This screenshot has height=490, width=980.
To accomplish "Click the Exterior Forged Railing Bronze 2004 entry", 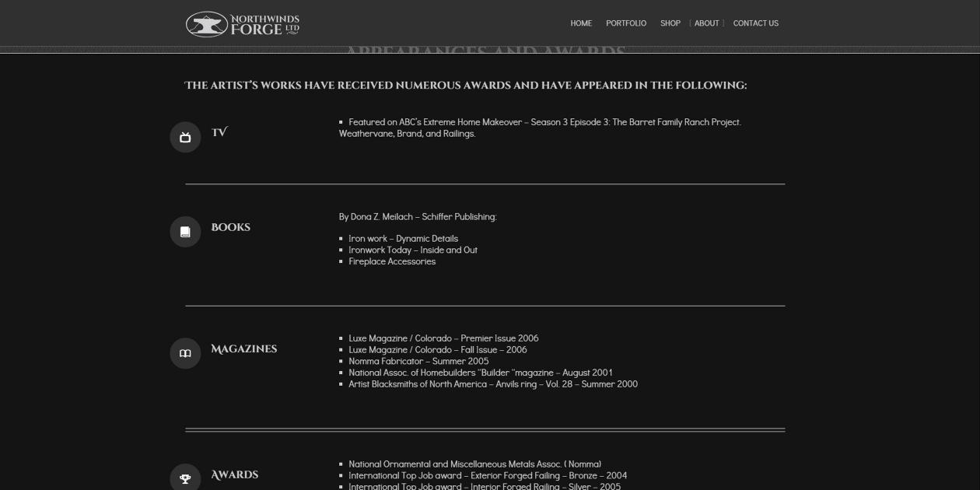I will pos(488,476).
